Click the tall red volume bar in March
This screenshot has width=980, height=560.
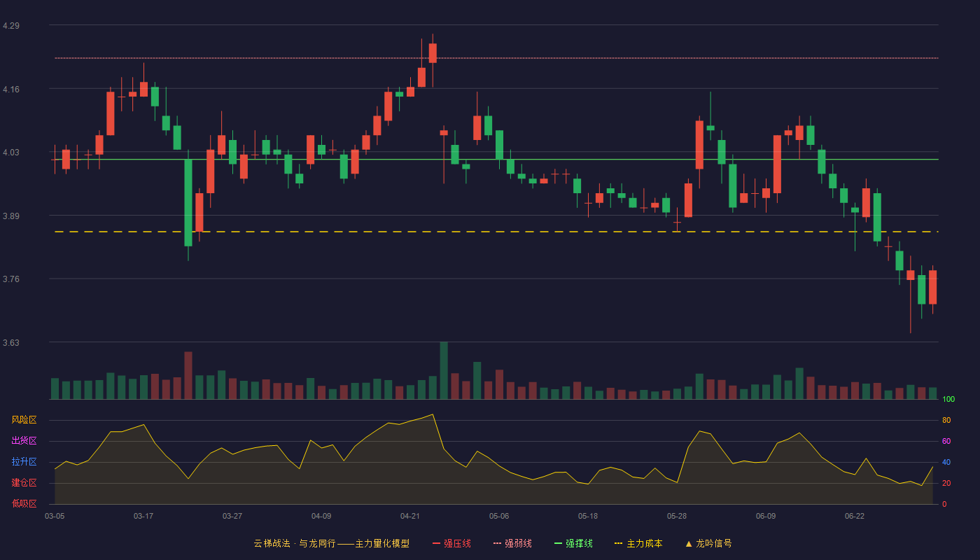(188, 375)
